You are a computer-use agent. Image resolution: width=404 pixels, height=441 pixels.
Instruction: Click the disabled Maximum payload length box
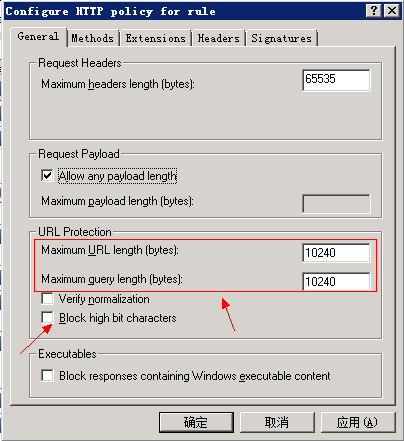336,203
